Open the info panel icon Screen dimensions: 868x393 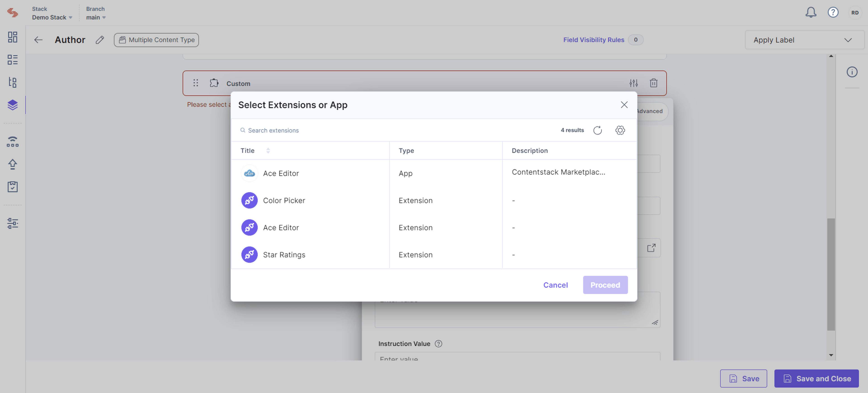tap(852, 72)
